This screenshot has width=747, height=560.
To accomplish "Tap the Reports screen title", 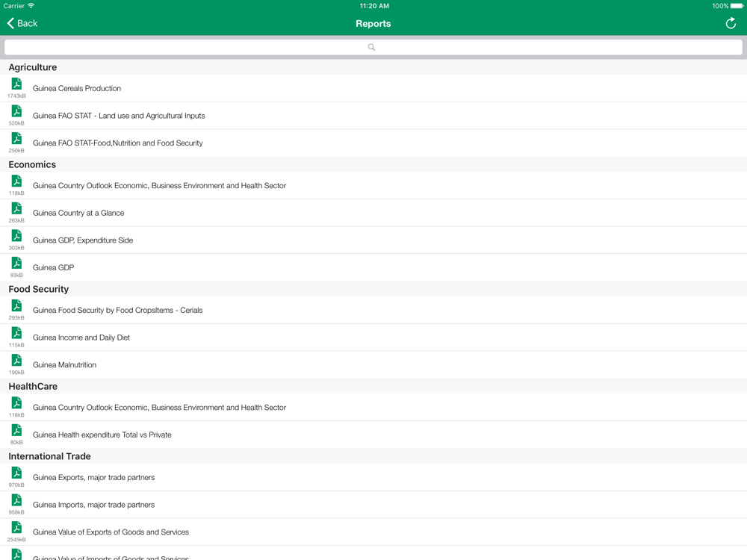I will coord(373,24).
